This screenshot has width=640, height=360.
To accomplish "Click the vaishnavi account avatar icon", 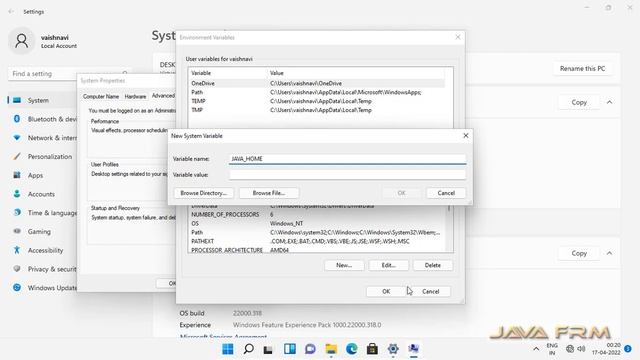I will coord(21,41).
